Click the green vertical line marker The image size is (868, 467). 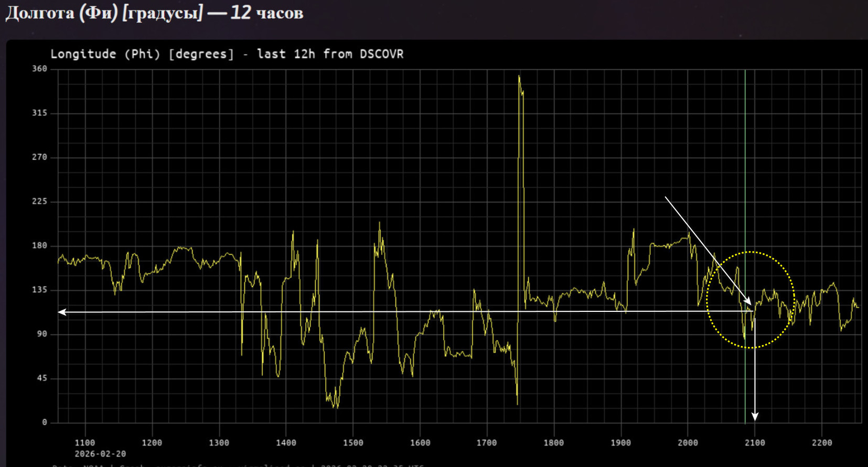click(x=745, y=157)
